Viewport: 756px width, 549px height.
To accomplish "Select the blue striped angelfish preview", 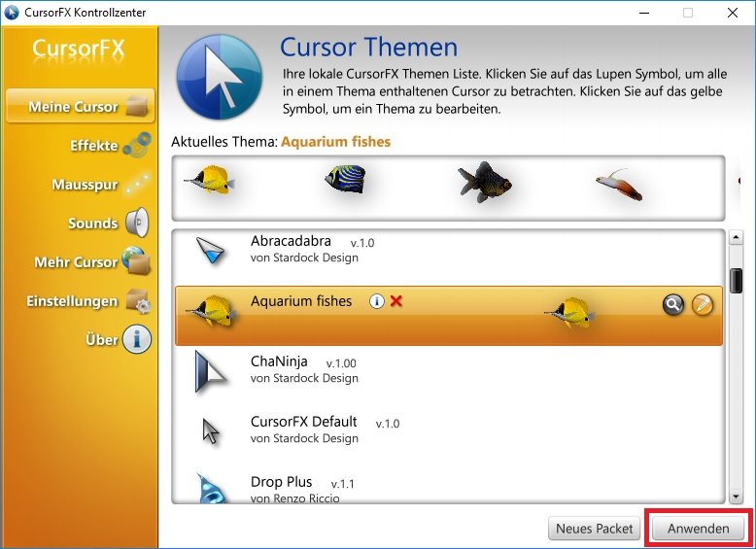I will [345, 179].
